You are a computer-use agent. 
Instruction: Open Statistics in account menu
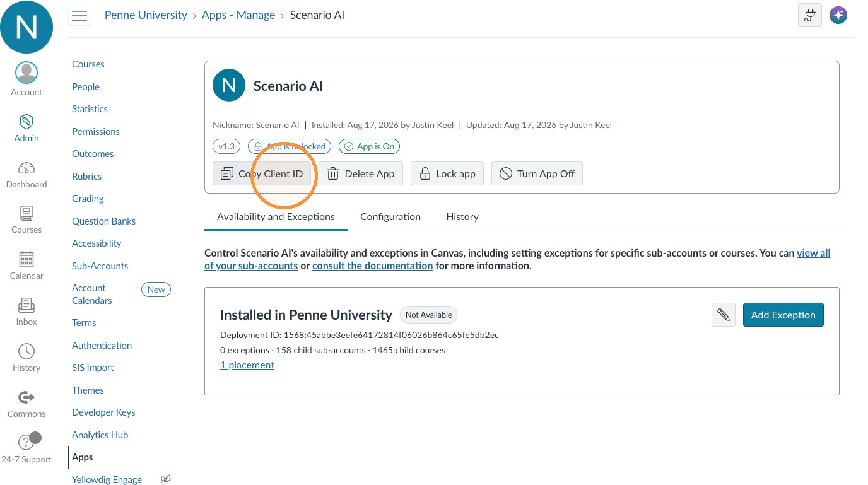click(x=90, y=109)
